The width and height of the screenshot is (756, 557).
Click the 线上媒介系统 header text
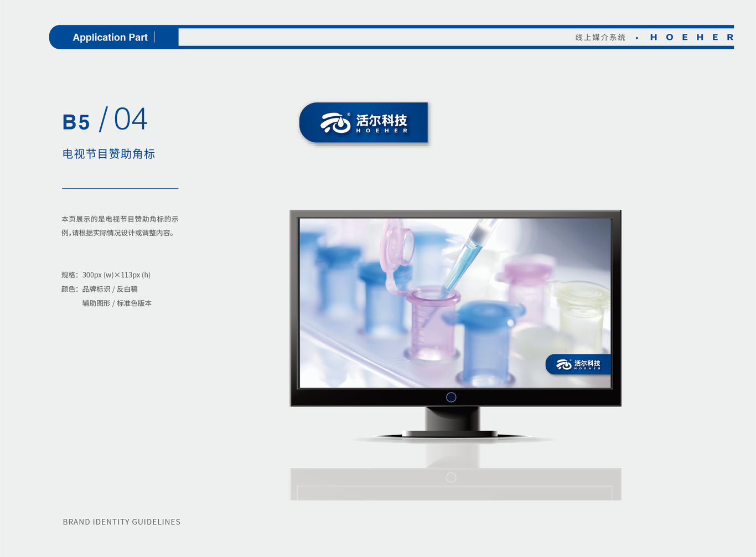pos(600,37)
